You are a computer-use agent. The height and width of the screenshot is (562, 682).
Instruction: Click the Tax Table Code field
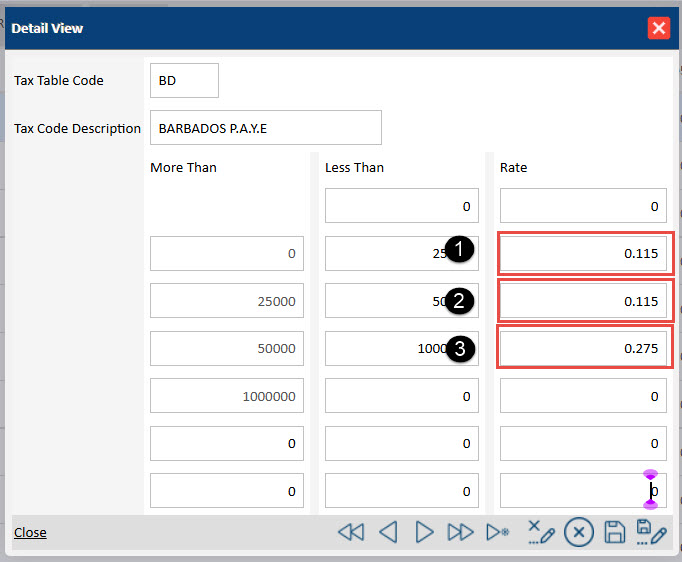click(184, 81)
